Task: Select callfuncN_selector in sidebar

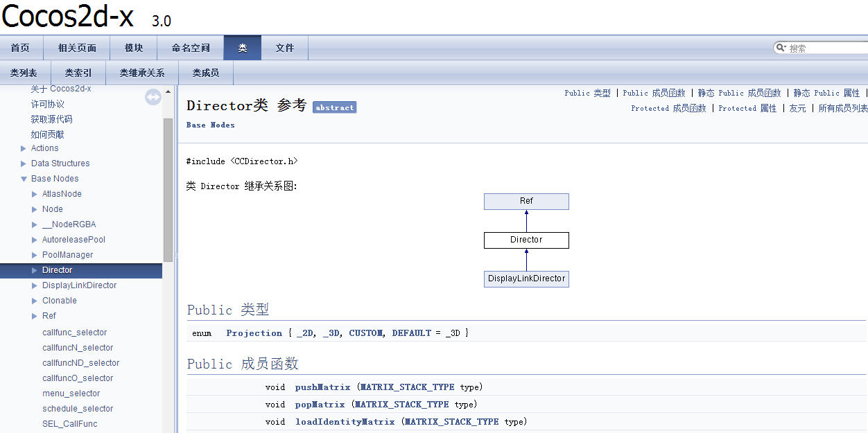Action: tap(78, 348)
